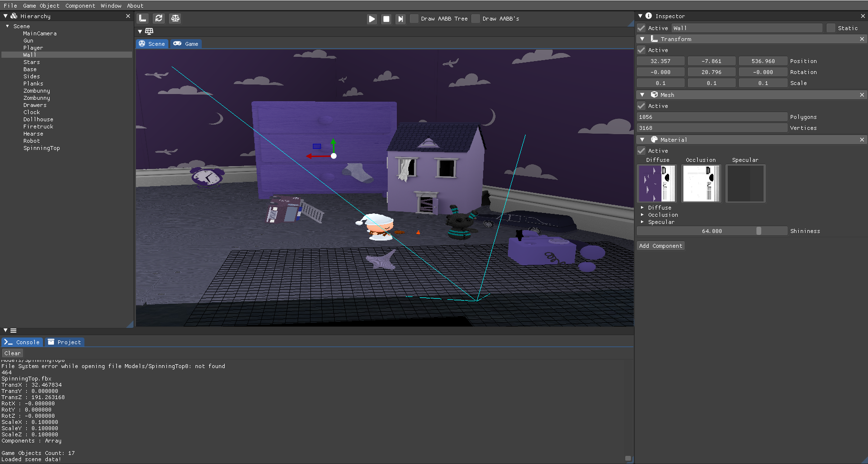This screenshot has width=868, height=464.
Task: Click the Diffuse texture thumbnail
Action: point(657,183)
